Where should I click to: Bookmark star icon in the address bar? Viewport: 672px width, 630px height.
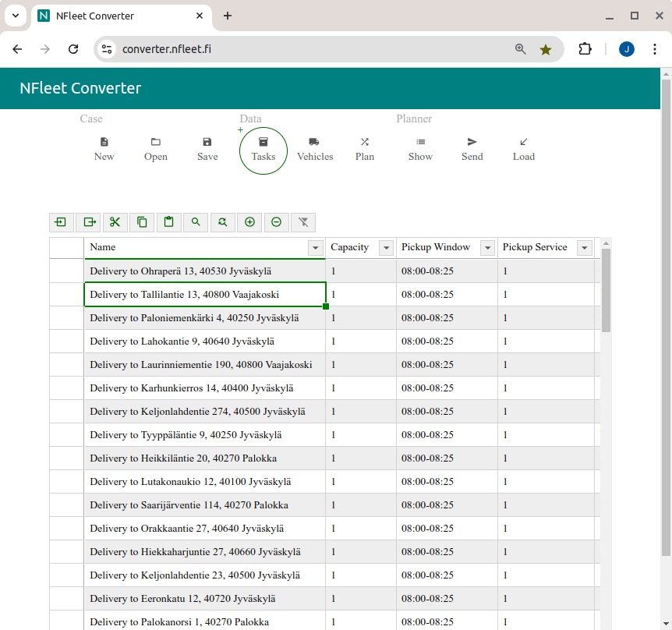pos(545,49)
